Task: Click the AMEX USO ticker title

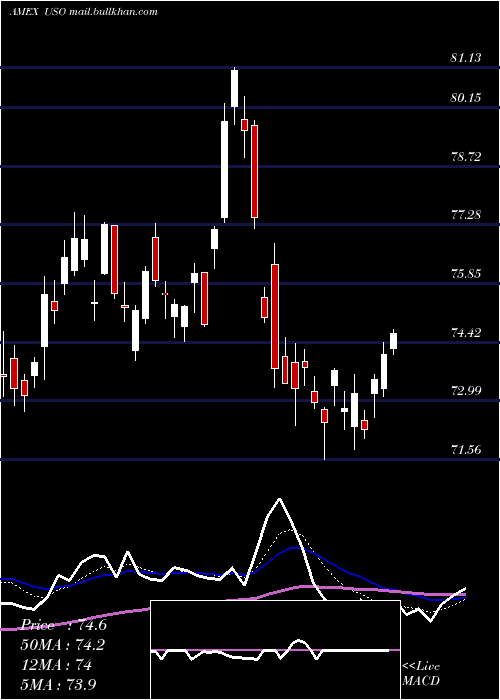Action: (x=38, y=12)
